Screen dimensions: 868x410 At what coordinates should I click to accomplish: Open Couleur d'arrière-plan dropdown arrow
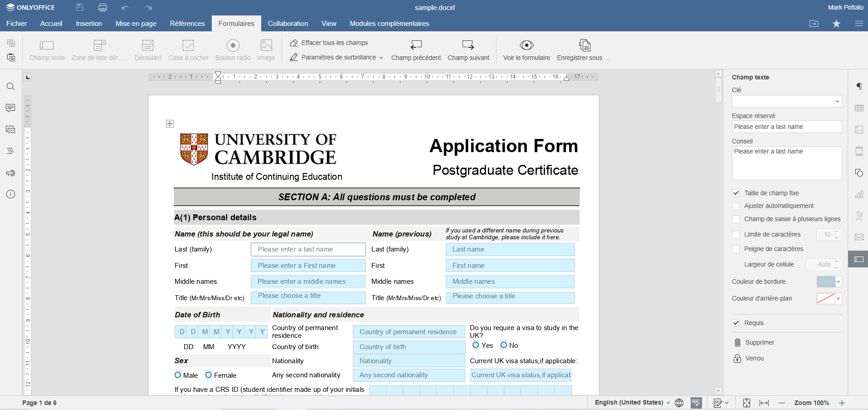pos(839,299)
